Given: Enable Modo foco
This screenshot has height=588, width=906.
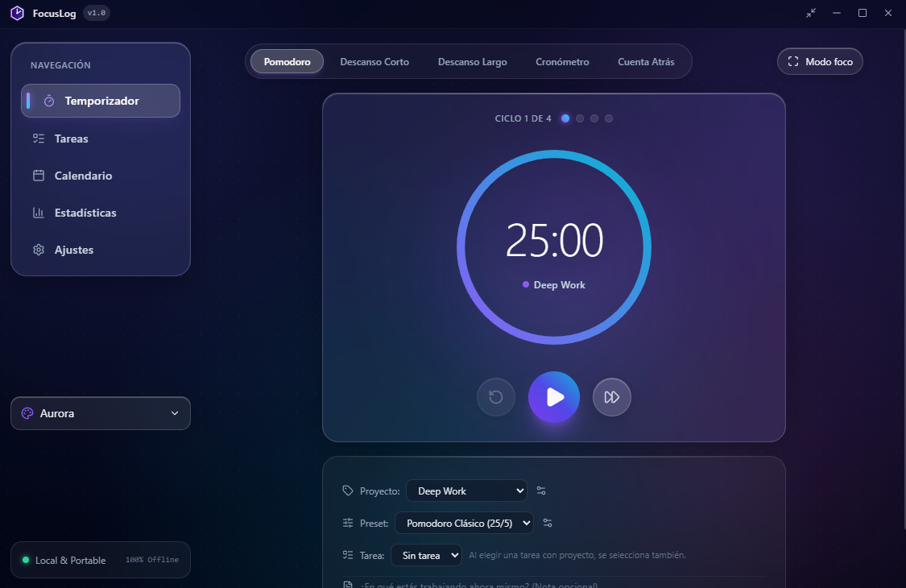Looking at the screenshot, I should tap(820, 61).
